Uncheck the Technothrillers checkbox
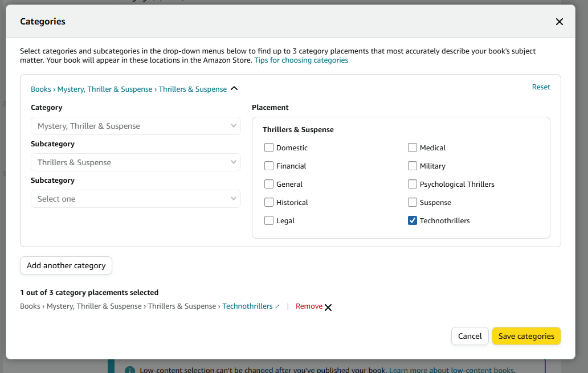The image size is (588, 373). pos(413,221)
